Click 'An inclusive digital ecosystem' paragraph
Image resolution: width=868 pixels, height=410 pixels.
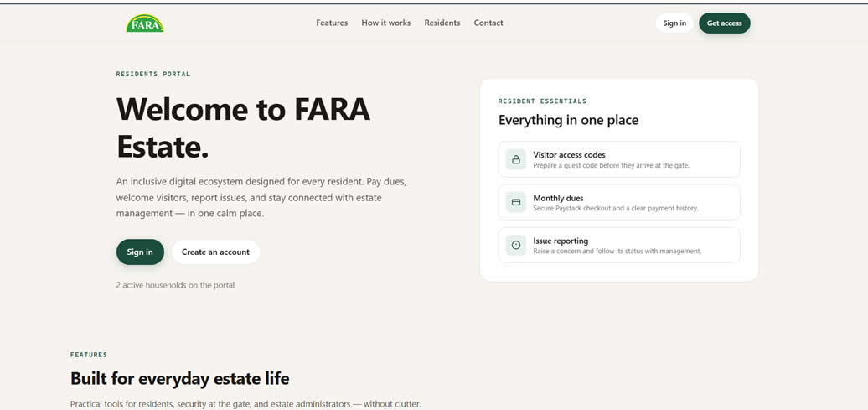pos(261,197)
